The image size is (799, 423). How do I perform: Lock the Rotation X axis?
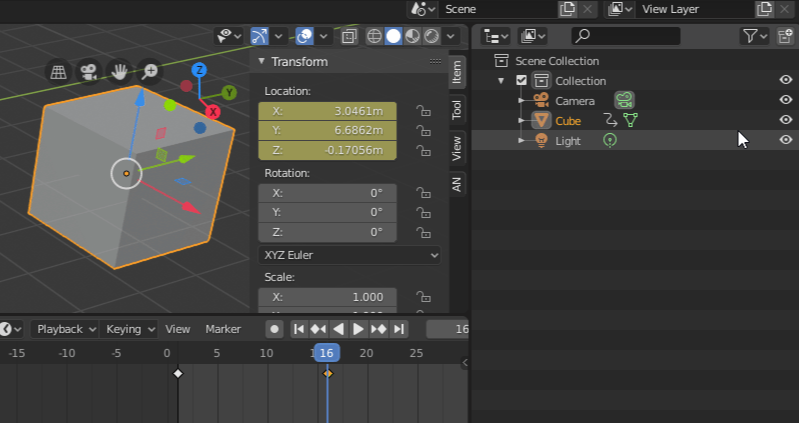(423, 193)
